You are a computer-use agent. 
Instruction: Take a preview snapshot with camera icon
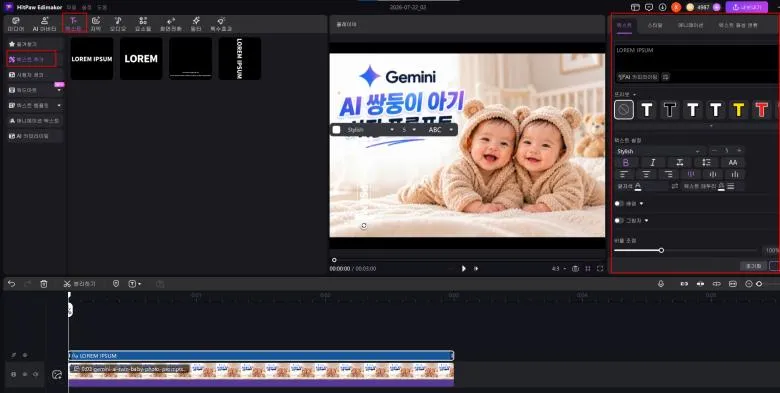pos(576,269)
